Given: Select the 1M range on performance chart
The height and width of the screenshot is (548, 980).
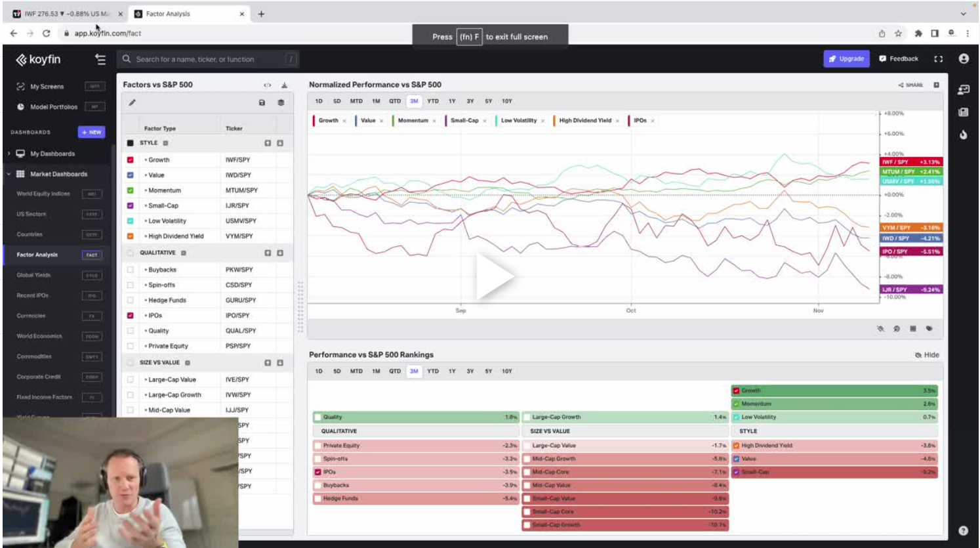Looking at the screenshot, I should [x=376, y=101].
